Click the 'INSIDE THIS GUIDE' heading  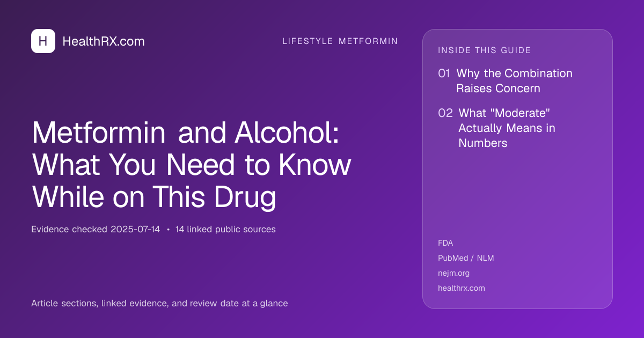point(485,50)
